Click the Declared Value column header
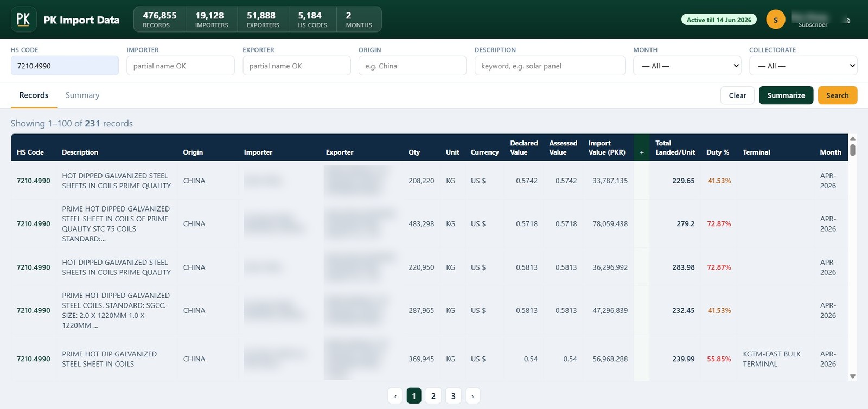The width and height of the screenshot is (868, 409). [x=524, y=148]
